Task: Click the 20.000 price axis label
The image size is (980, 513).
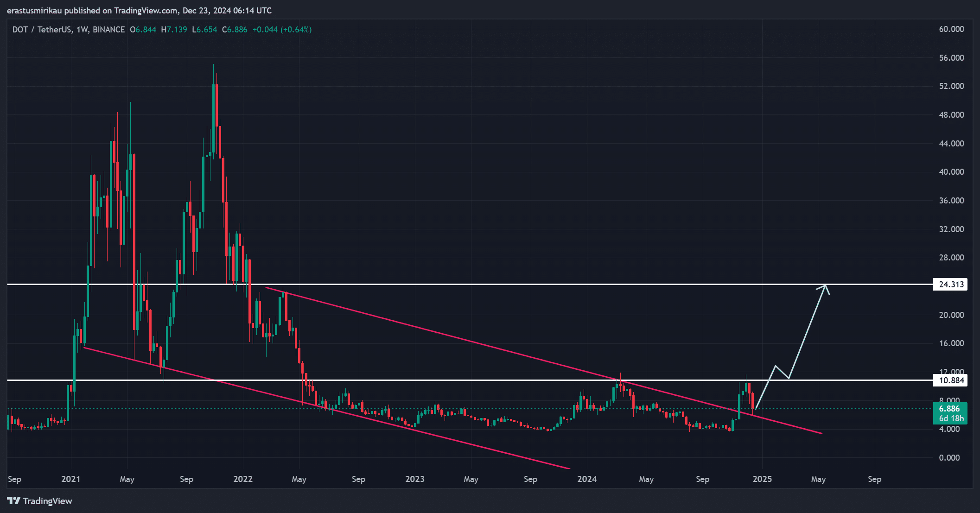Action: pos(951,315)
